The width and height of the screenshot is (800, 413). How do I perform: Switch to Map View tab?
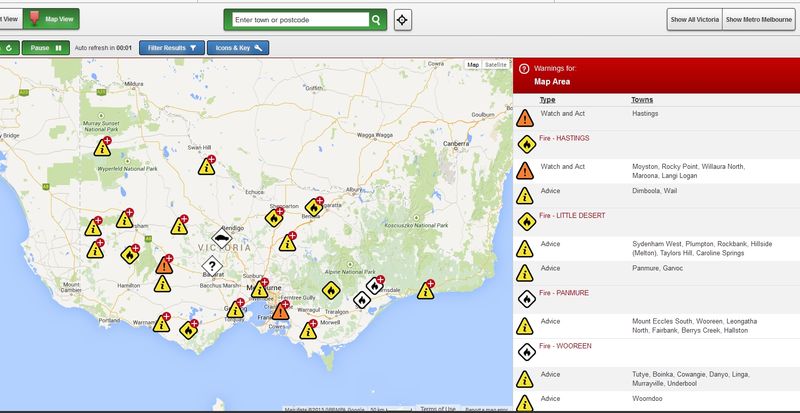coord(51,19)
